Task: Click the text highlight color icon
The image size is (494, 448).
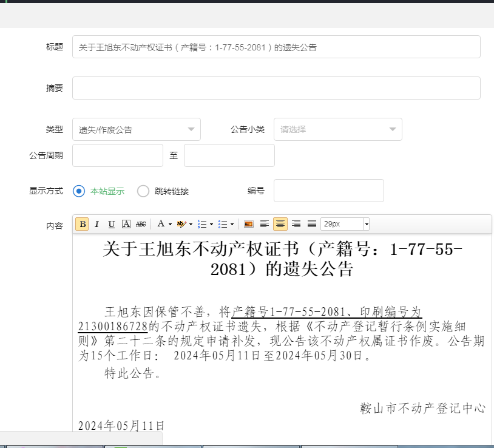Action: coord(181,224)
